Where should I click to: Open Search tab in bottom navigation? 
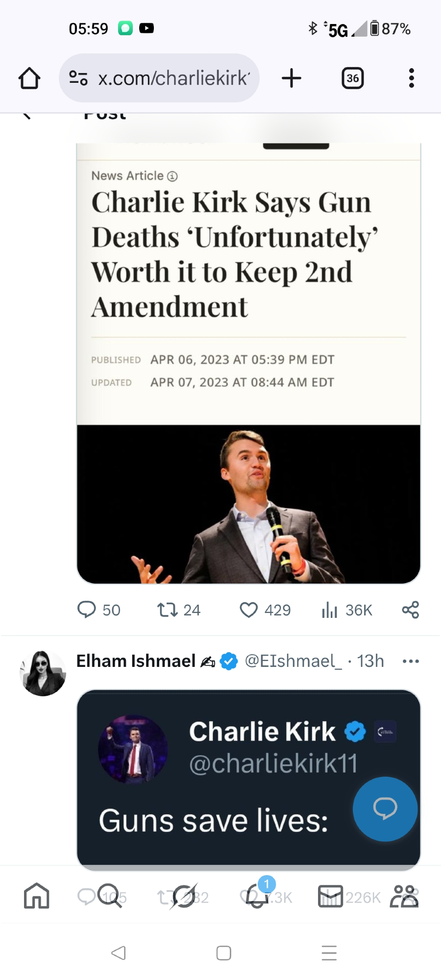[x=109, y=897]
